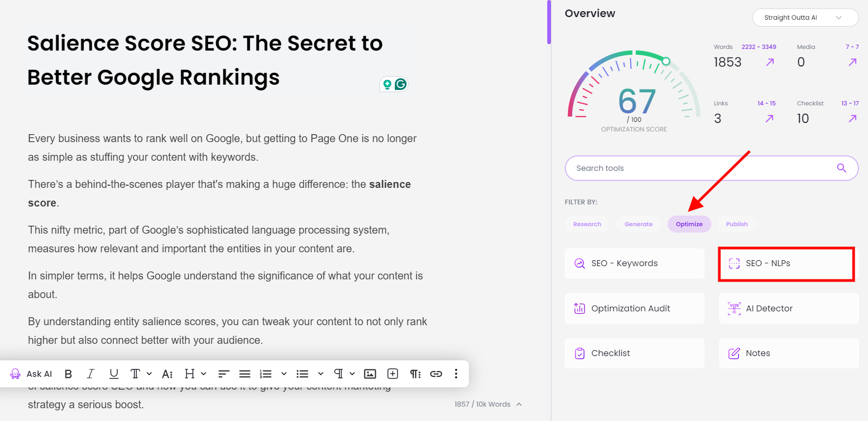Expand the word count chevron
Viewport: 868px width, 421px height.
coord(519,405)
